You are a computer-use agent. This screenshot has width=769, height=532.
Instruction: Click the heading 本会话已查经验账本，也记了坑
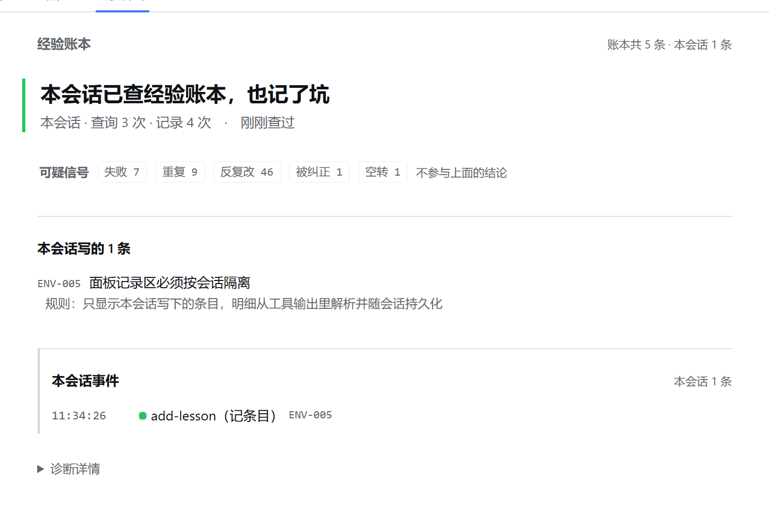coord(185,95)
